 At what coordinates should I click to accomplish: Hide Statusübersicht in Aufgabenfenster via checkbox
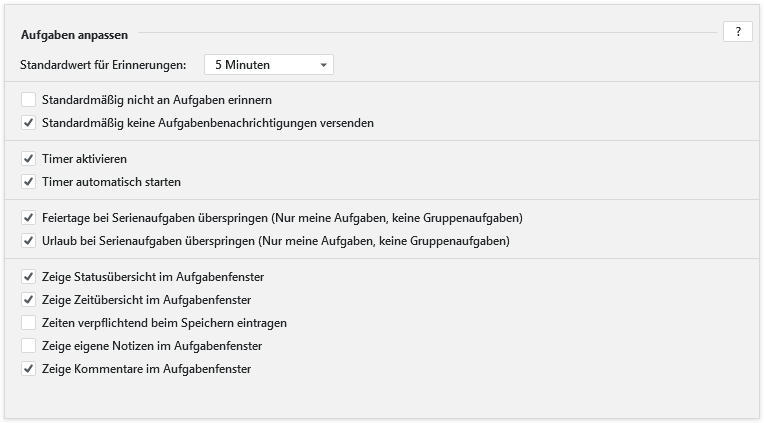tap(28, 276)
